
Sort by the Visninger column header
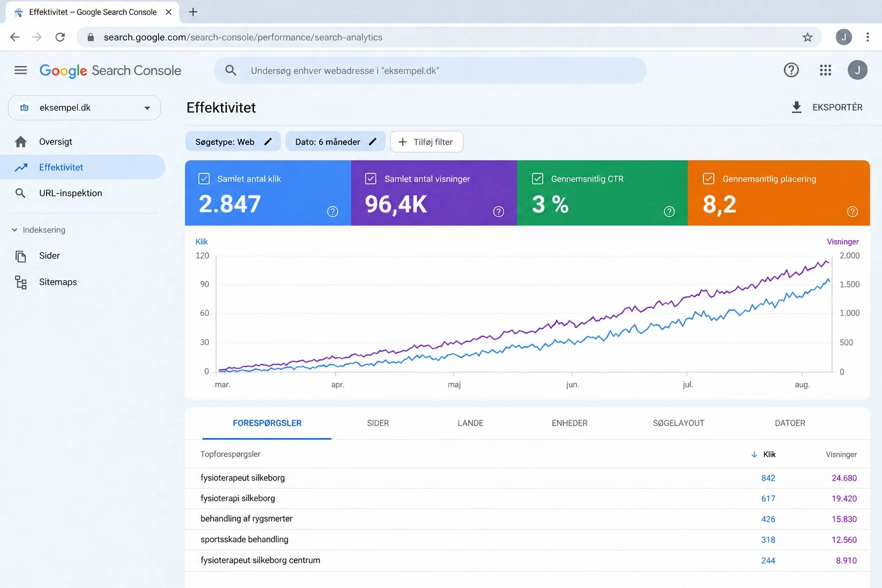coord(841,454)
